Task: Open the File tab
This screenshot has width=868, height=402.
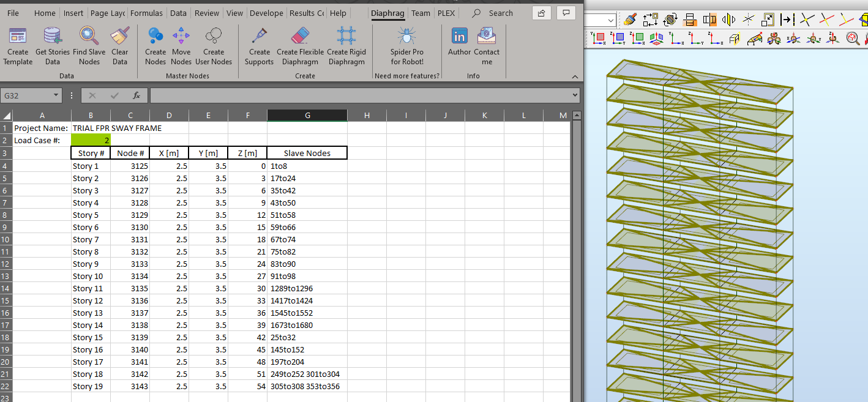Action: (x=13, y=13)
